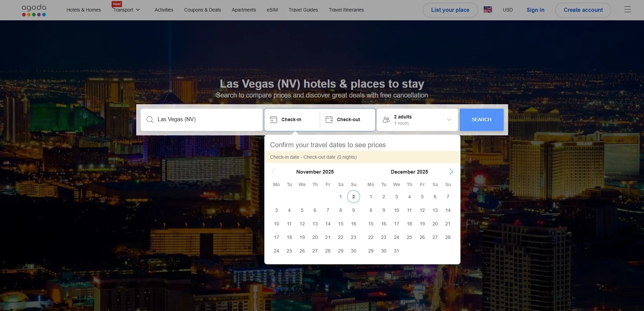Screen dimensions: 644x311
Task: Click the search magnifier icon
Action: pos(150,119)
